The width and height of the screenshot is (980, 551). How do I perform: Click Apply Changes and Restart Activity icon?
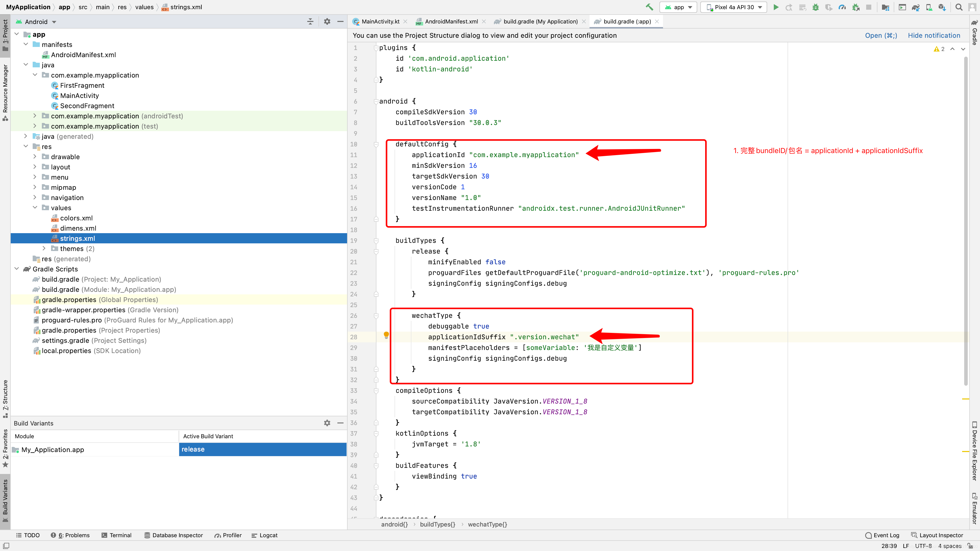tap(789, 7)
